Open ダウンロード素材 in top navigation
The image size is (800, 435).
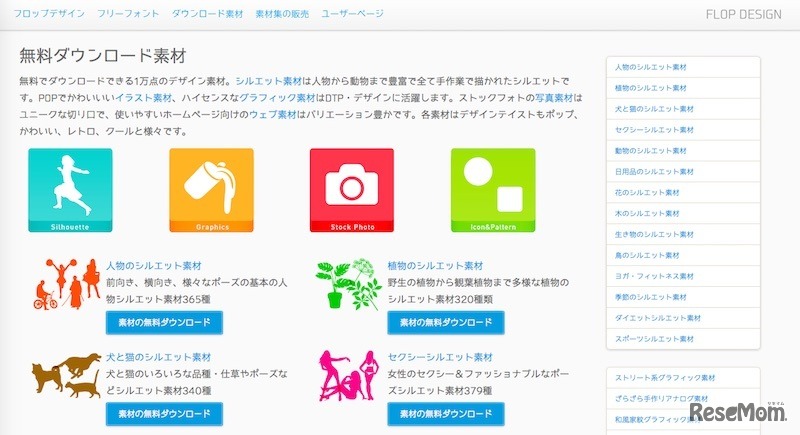[x=207, y=14]
